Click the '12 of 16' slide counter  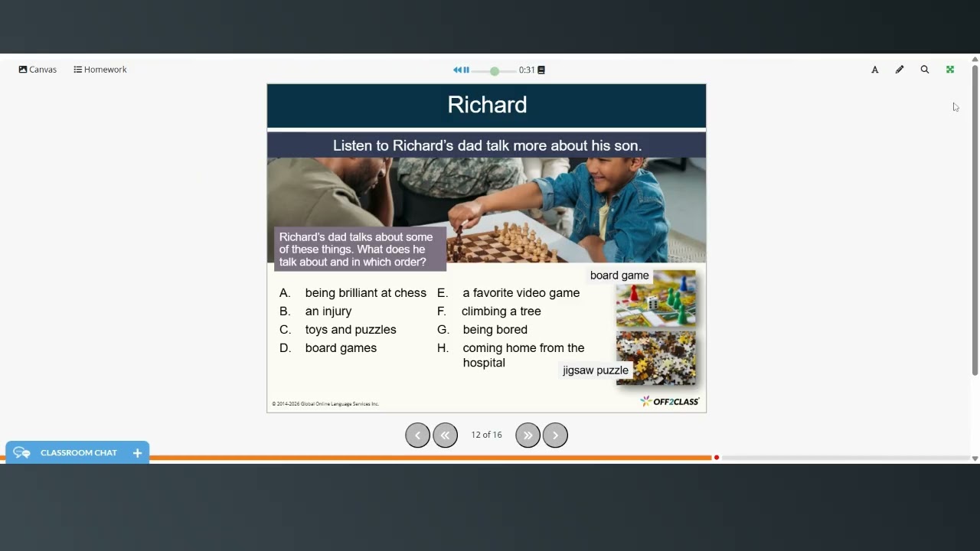tap(486, 435)
